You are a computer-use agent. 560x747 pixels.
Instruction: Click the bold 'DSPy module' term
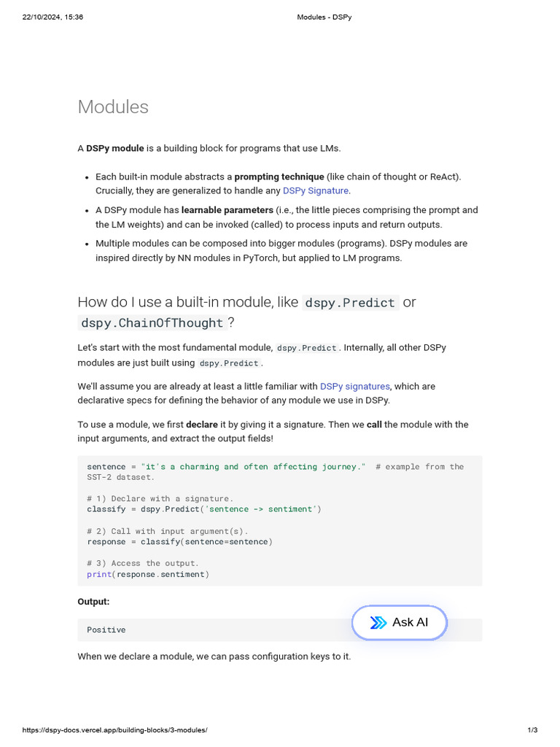[x=115, y=148]
